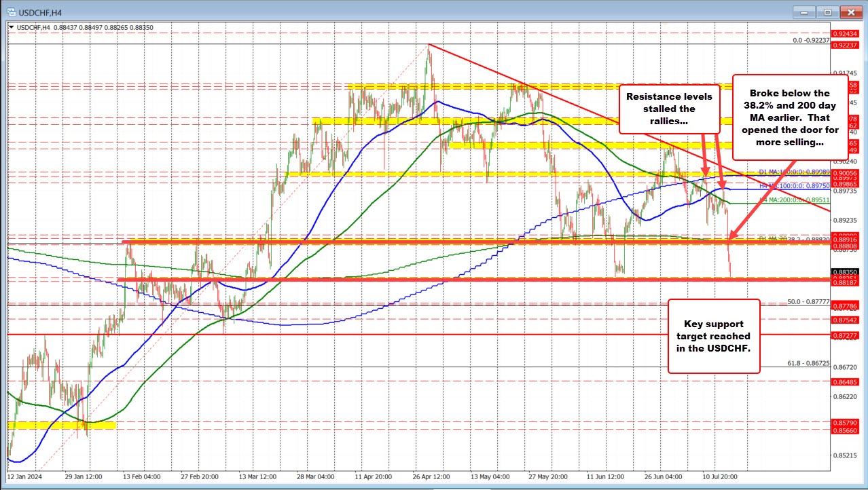This screenshot has height=490, width=868.
Task: Expand the USDCHF,H4 symbol header triangle
Action: (x=10, y=26)
